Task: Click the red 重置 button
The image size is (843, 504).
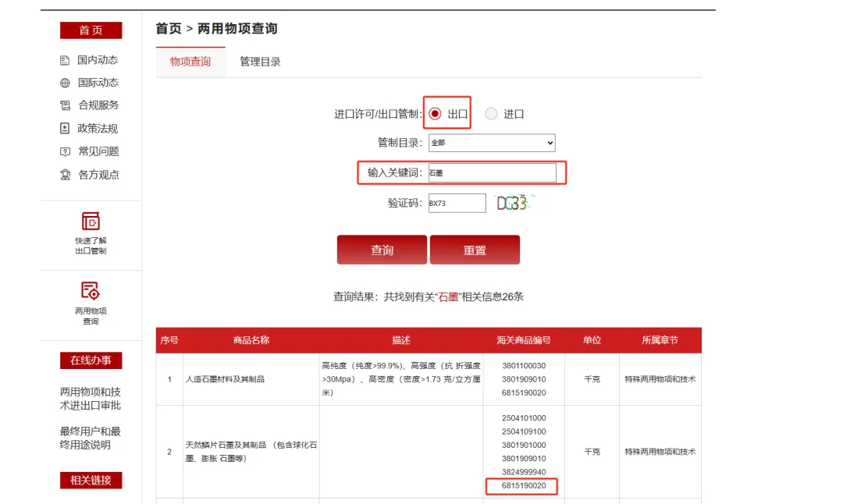Action: coord(475,250)
